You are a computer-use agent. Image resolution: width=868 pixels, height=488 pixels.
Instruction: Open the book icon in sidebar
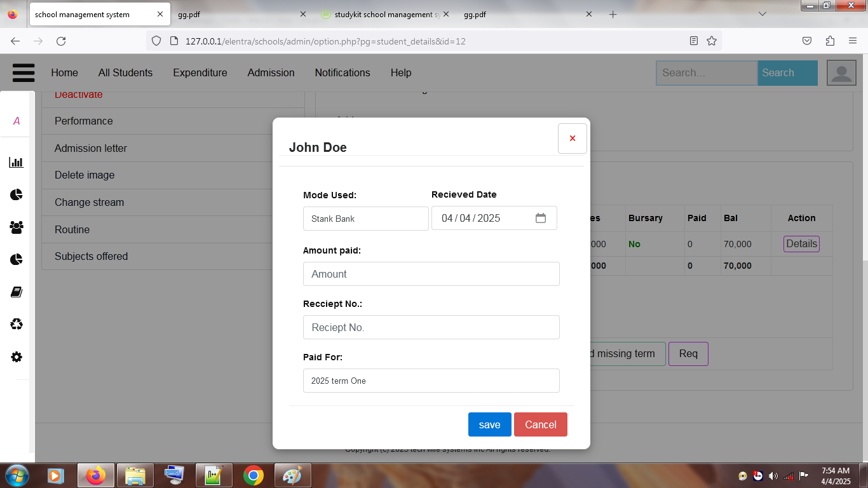(x=17, y=292)
